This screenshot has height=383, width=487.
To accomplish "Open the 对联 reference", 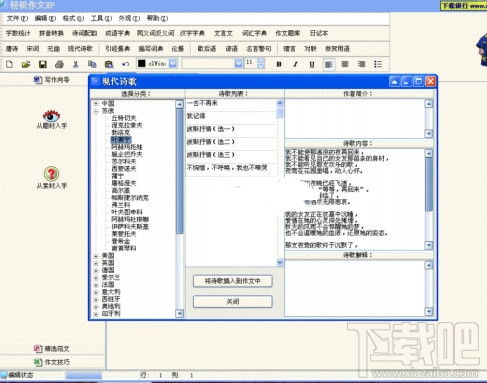I will coord(310,49).
